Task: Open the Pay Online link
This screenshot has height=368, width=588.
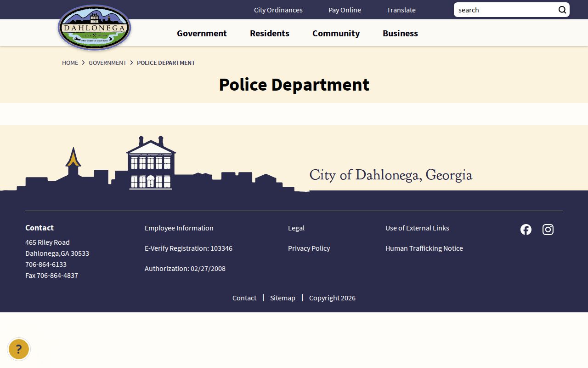Action: click(345, 10)
